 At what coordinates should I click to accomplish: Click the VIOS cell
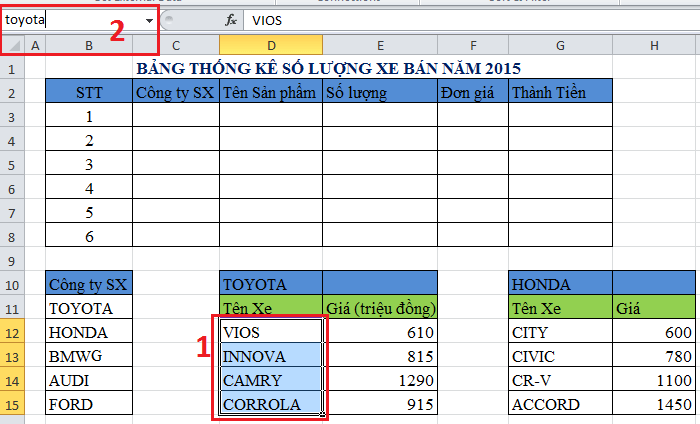pyautogui.click(x=271, y=333)
